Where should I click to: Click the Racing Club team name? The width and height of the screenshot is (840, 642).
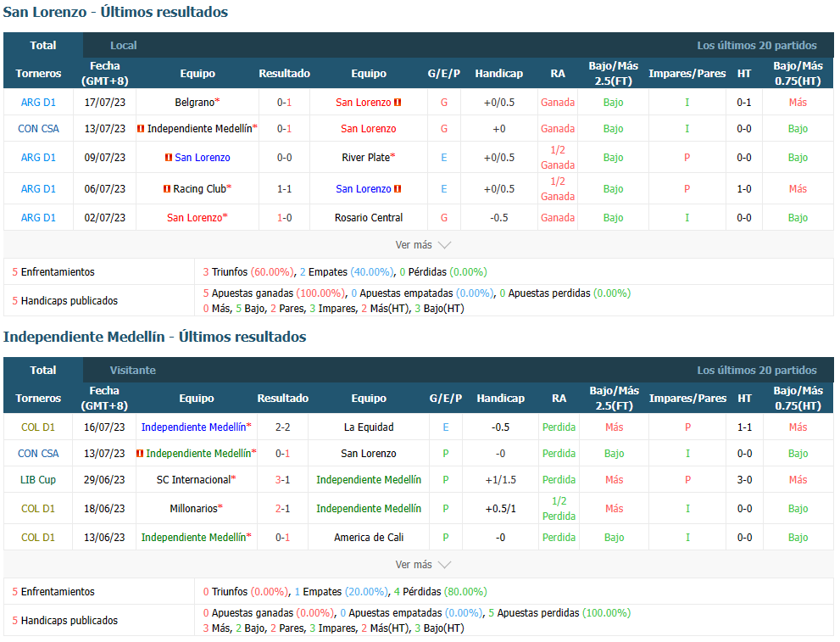pos(200,188)
